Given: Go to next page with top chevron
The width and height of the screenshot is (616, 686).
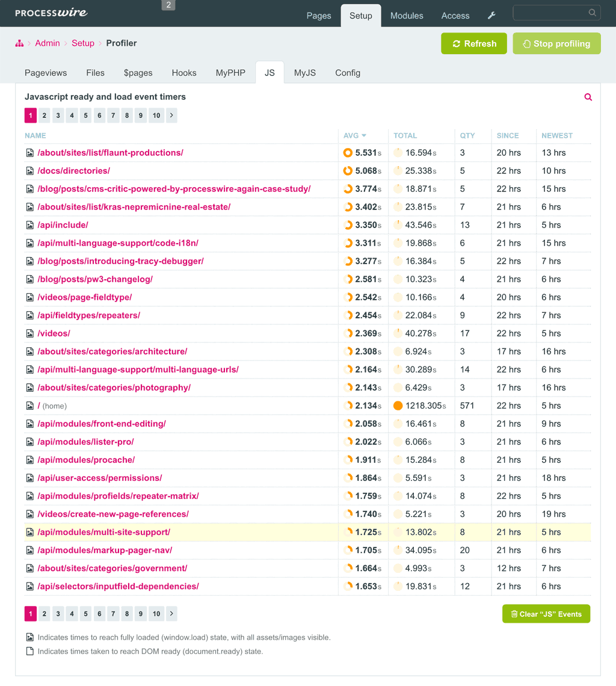Looking at the screenshot, I should pos(171,116).
